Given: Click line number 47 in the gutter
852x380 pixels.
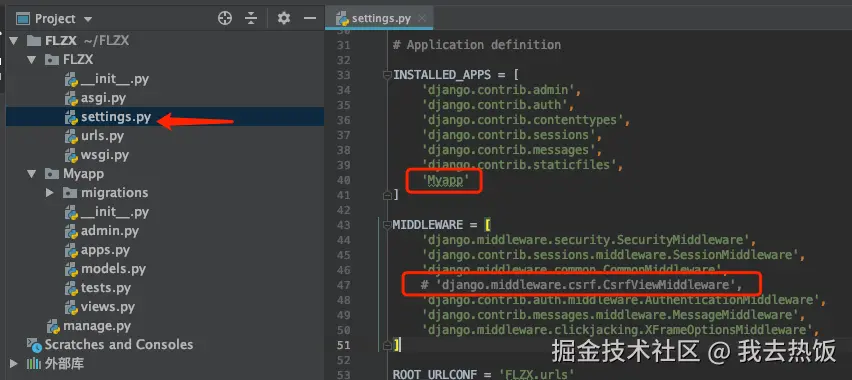Looking at the screenshot, I should pos(343,285).
